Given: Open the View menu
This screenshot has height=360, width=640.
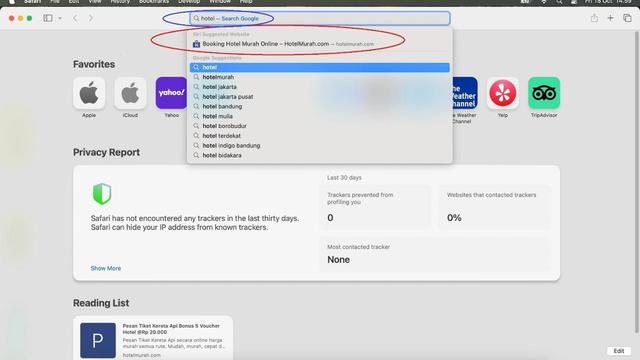Looking at the screenshot, I should click(x=95, y=2).
